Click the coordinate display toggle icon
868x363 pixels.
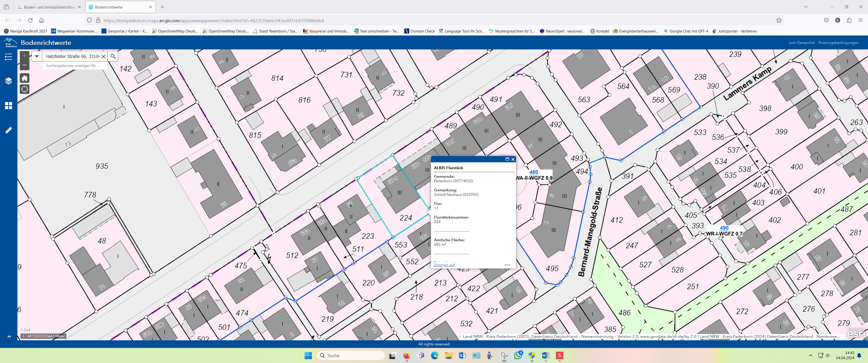pos(23,336)
